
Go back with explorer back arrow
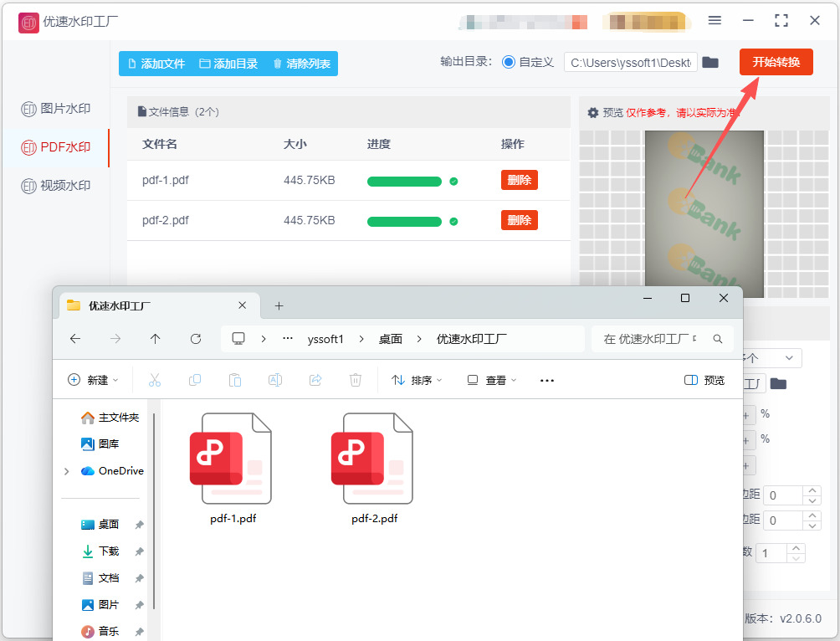pos(75,339)
